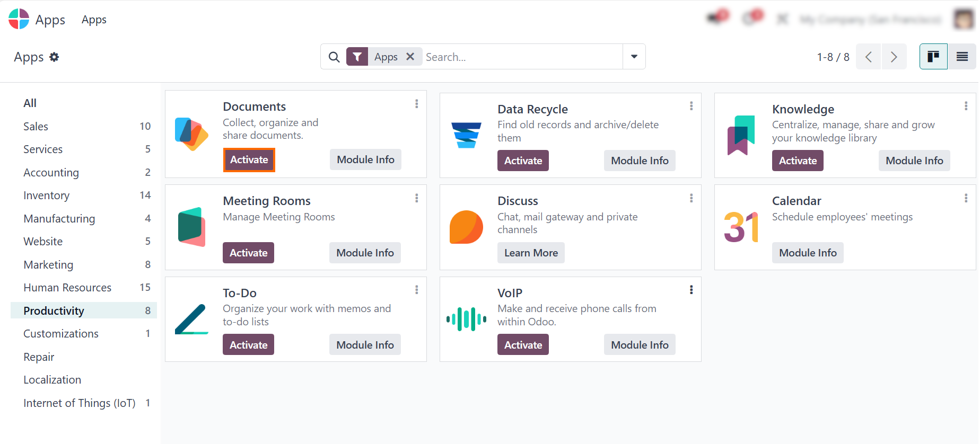The width and height of the screenshot is (980, 444).
Task: Switch to List view
Action: 962,57
